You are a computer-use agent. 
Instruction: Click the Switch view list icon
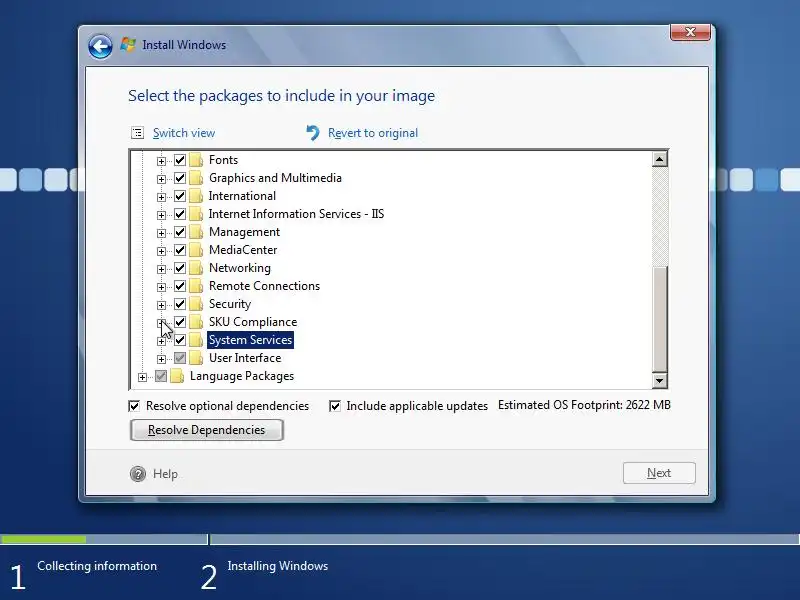coord(137,133)
